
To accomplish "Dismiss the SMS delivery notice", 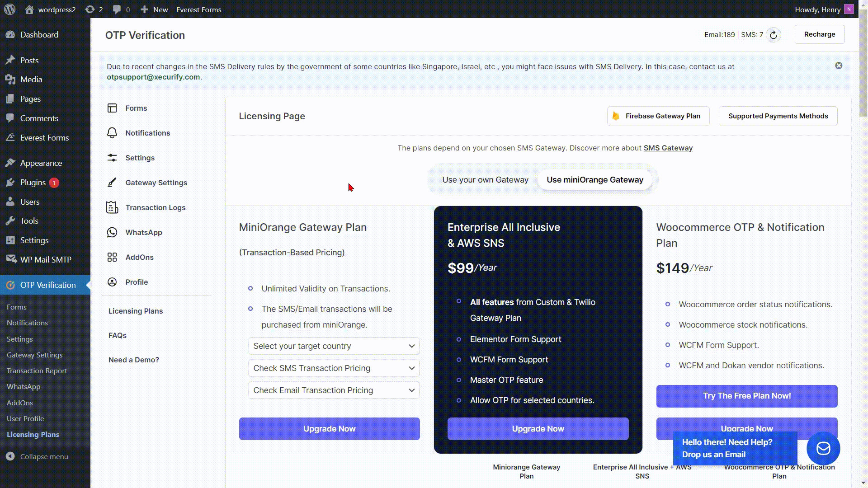I will pos(839,66).
